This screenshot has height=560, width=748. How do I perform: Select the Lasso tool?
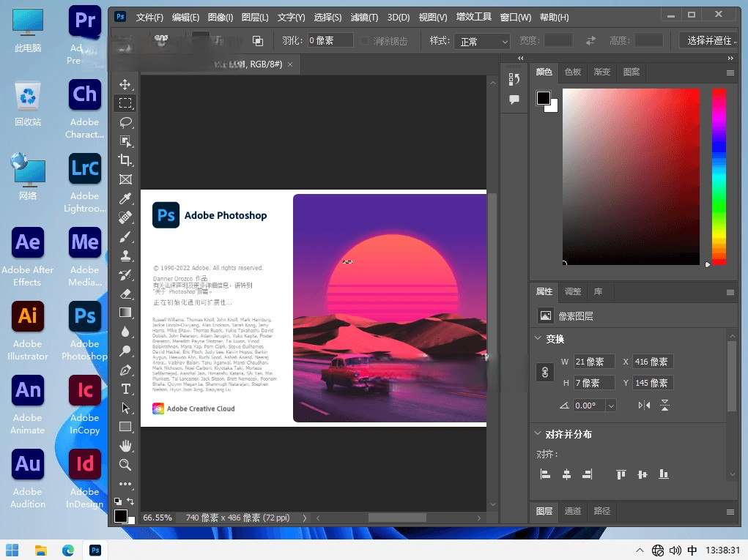125,122
